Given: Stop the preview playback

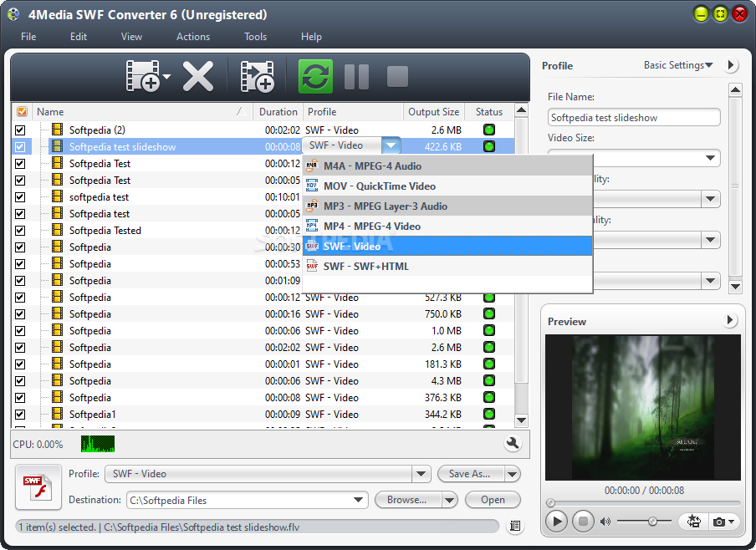Looking at the screenshot, I should [x=583, y=521].
